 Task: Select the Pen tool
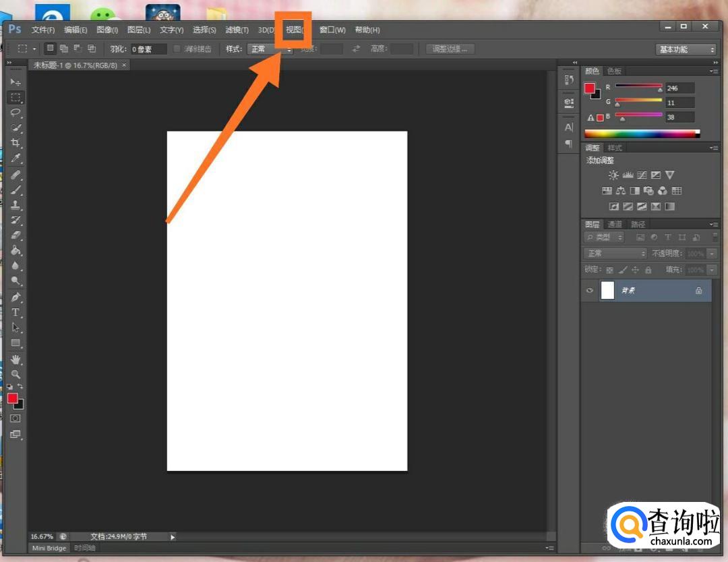coord(16,297)
